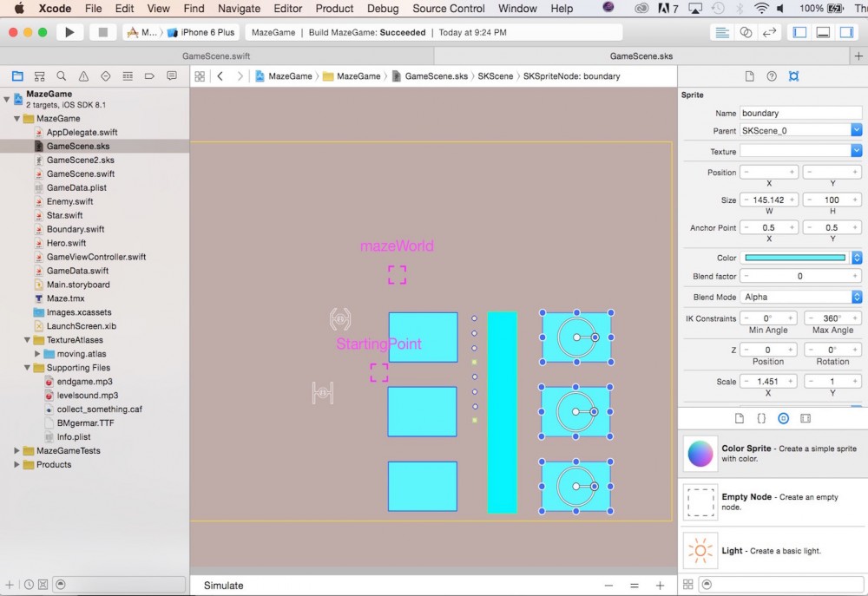The image size is (868, 596).
Task: Open the Parent dropdown showing SKScene_0
Action: pyautogui.click(x=856, y=128)
